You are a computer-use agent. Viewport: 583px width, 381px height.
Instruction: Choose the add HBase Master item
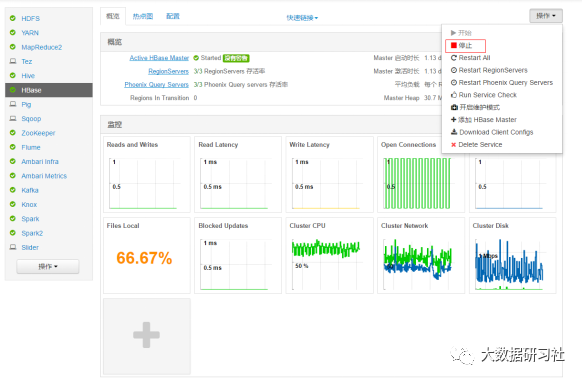(483, 120)
